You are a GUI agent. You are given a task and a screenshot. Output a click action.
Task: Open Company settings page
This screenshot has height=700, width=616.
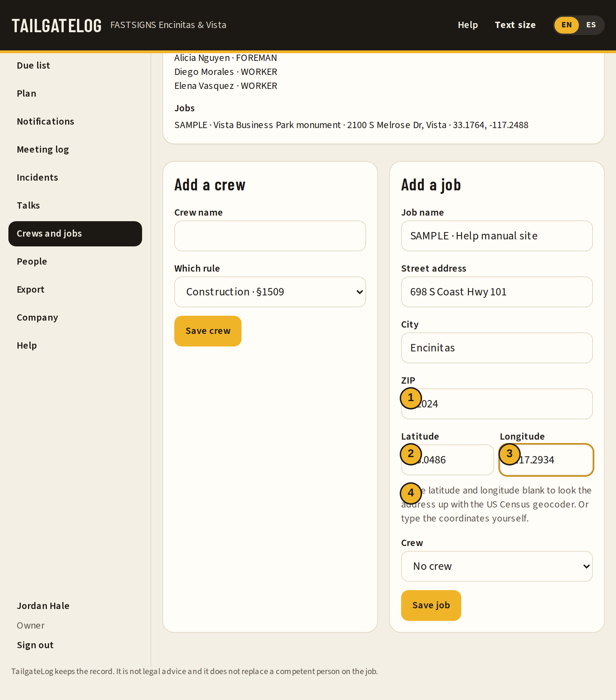click(x=75, y=317)
